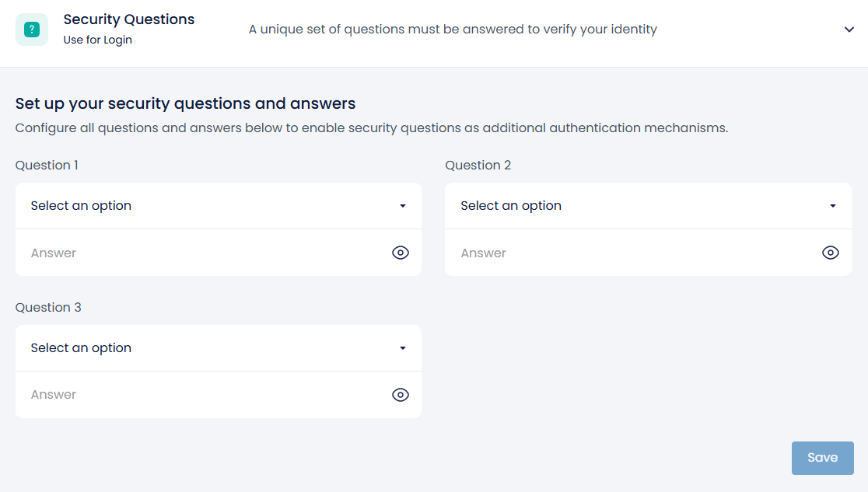Click the 'Security Questions' header title

coord(129,19)
